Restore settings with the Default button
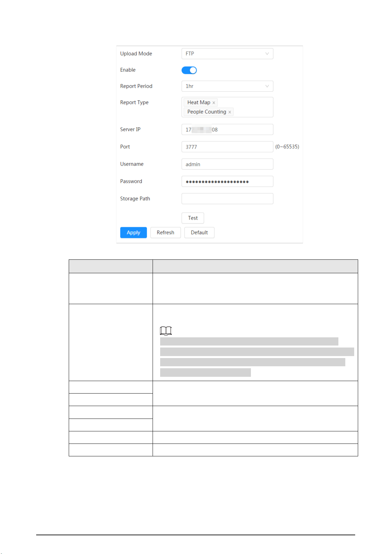Viewport: 392px width, 554px height. (x=199, y=232)
